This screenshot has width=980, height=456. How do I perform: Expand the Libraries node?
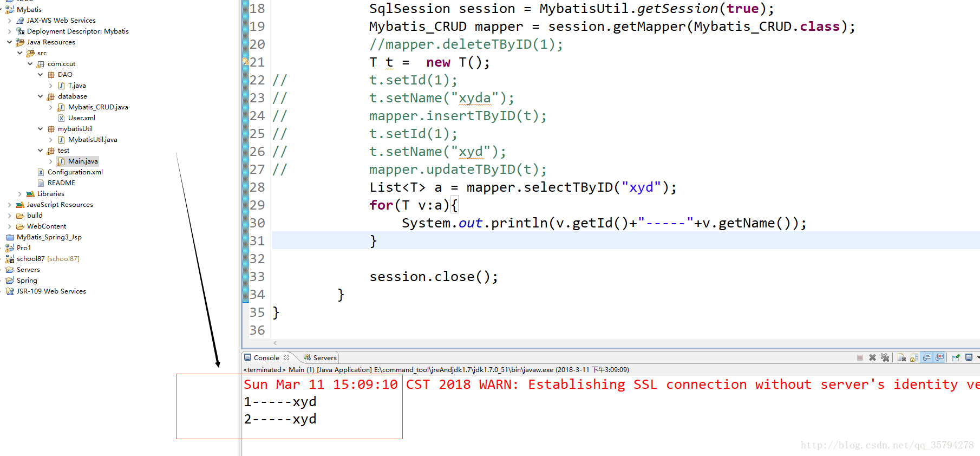pos(19,194)
